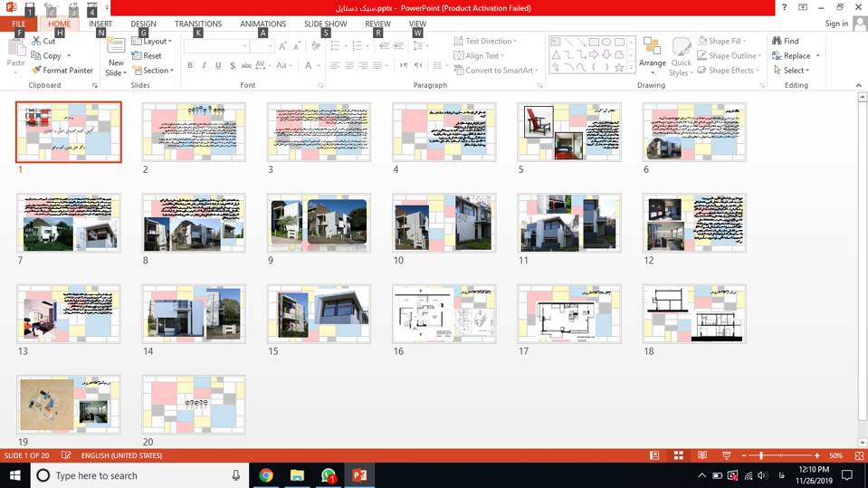Toggle strikethrough formatting
The height and width of the screenshot is (488, 868).
pyautogui.click(x=246, y=65)
